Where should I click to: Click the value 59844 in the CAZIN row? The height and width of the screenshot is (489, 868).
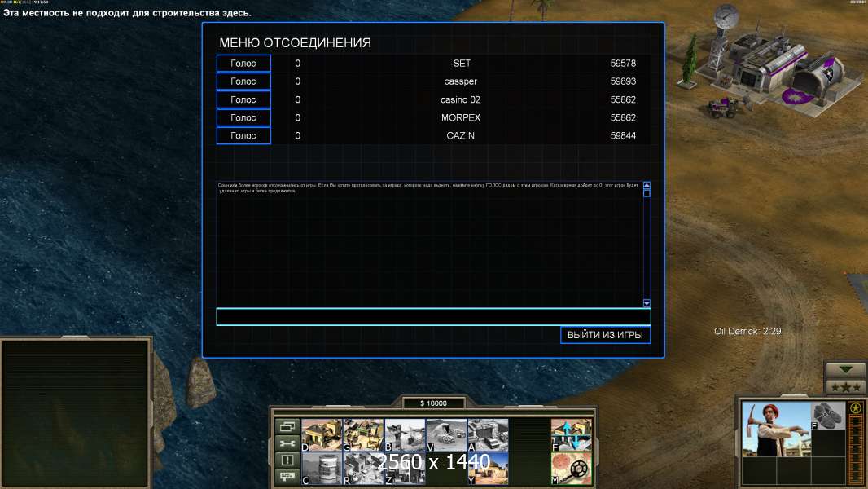[623, 135]
